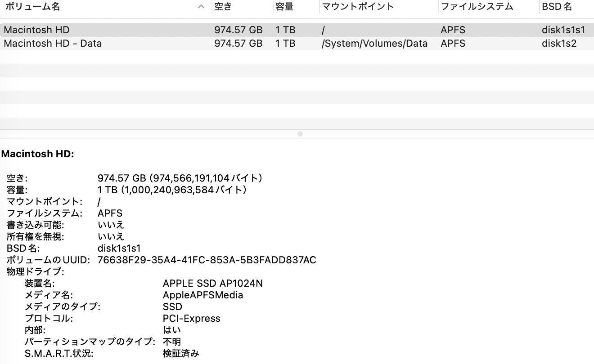Click the はい value next to 内部

[x=172, y=330]
